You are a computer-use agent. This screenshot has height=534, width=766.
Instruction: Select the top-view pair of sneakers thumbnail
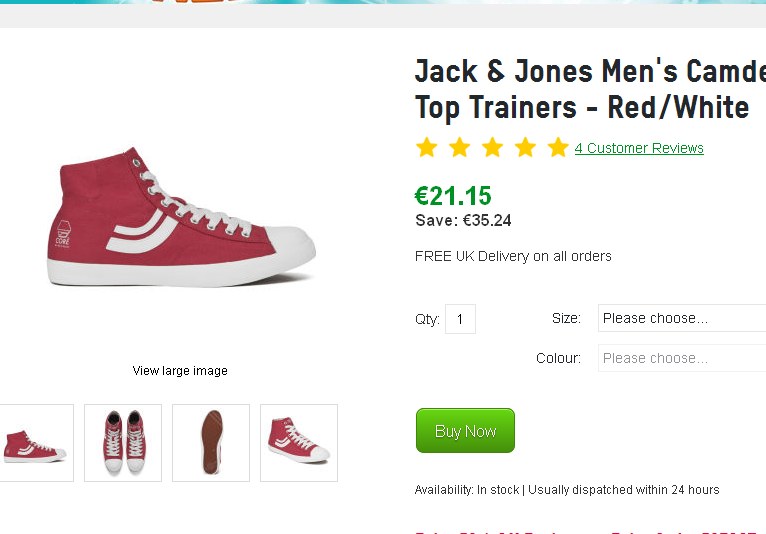tap(123, 443)
